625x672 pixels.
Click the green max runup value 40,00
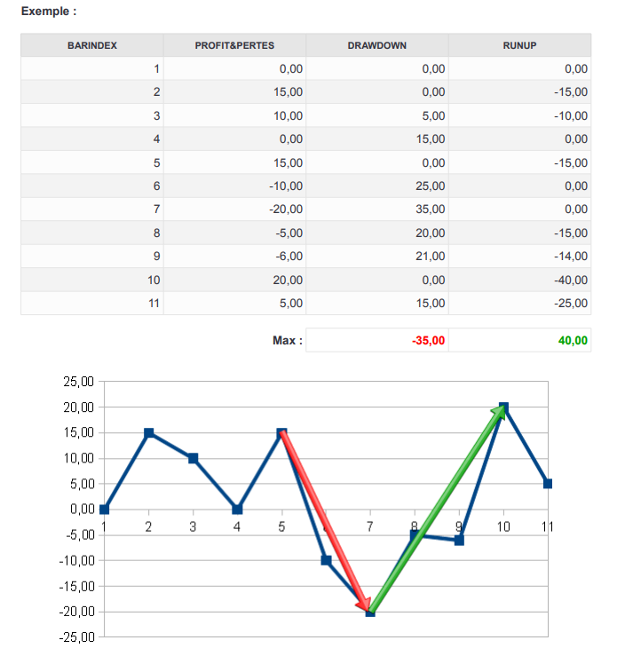(x=573, y=340)
